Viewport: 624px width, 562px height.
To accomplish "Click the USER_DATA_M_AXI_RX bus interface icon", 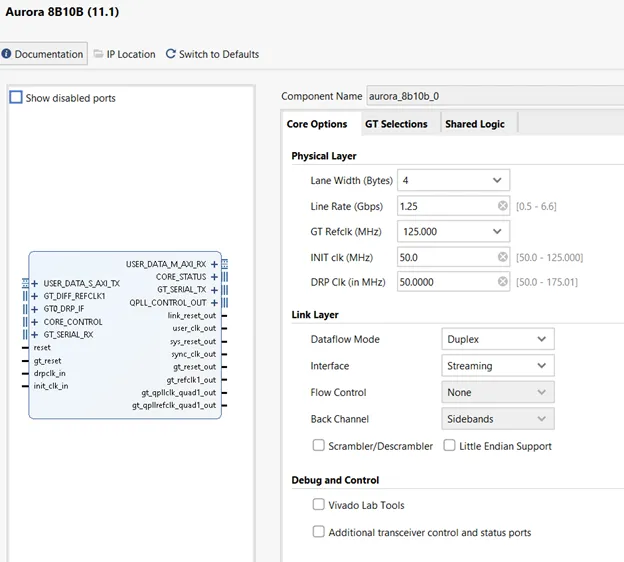I will point(225,264).
